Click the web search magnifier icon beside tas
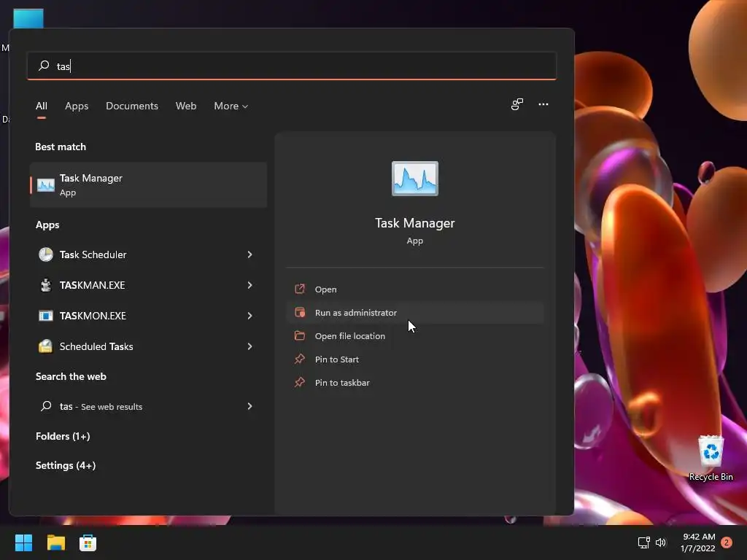 point(46,406)
